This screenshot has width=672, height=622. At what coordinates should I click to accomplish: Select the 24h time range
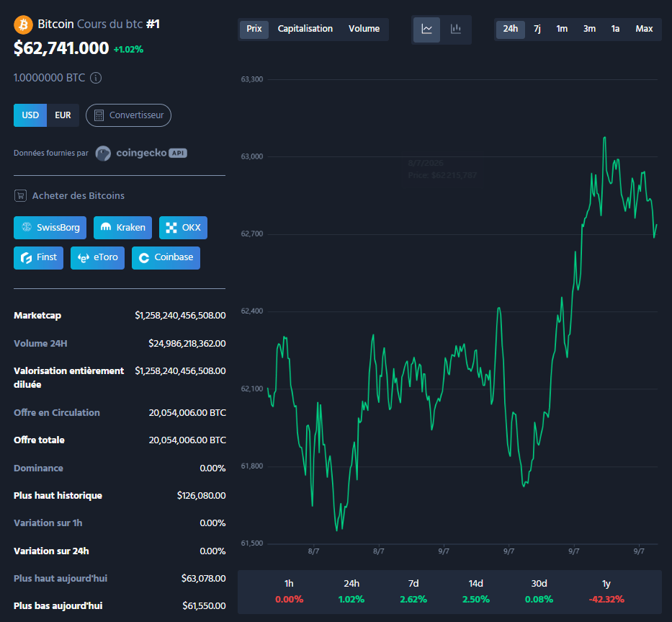tap(510, 29)
